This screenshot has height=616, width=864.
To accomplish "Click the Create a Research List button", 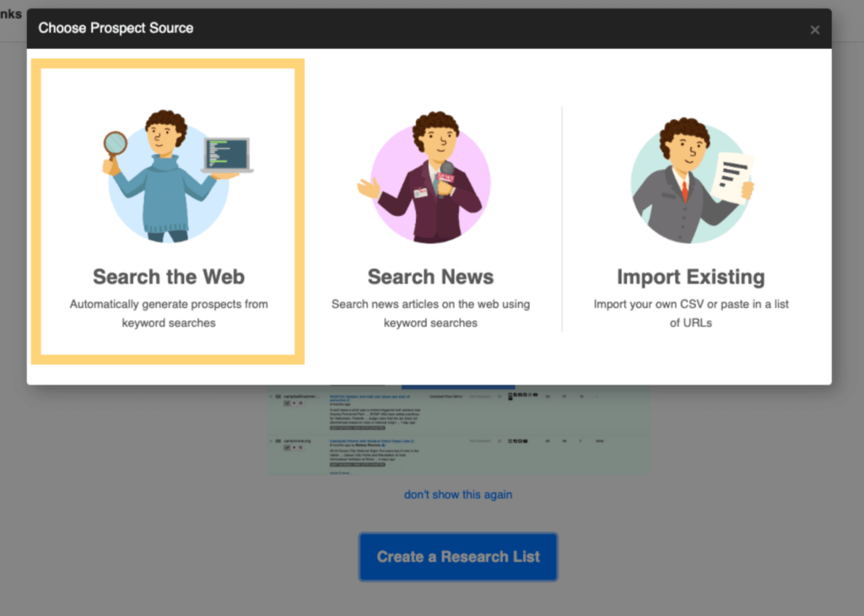I will (457, 557).
